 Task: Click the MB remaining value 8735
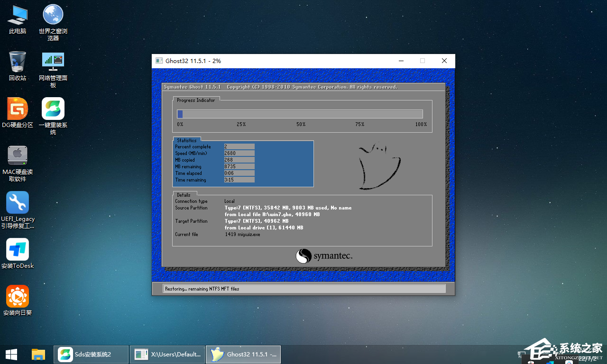239,166
